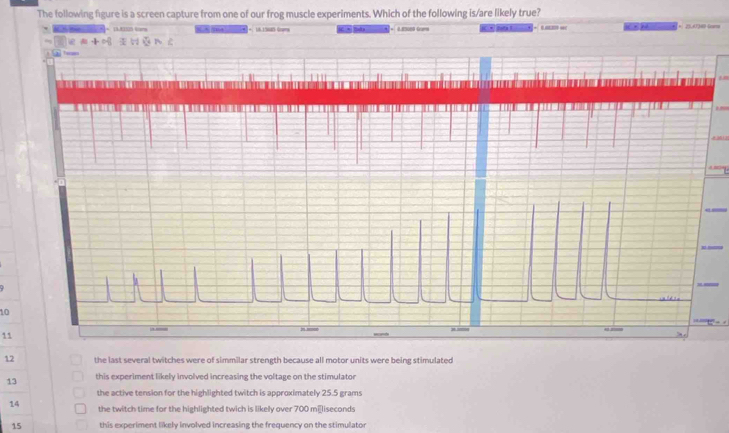
Task: Open the function dropdown beside the 25.47 Grams value
Action: coord(658,27)
